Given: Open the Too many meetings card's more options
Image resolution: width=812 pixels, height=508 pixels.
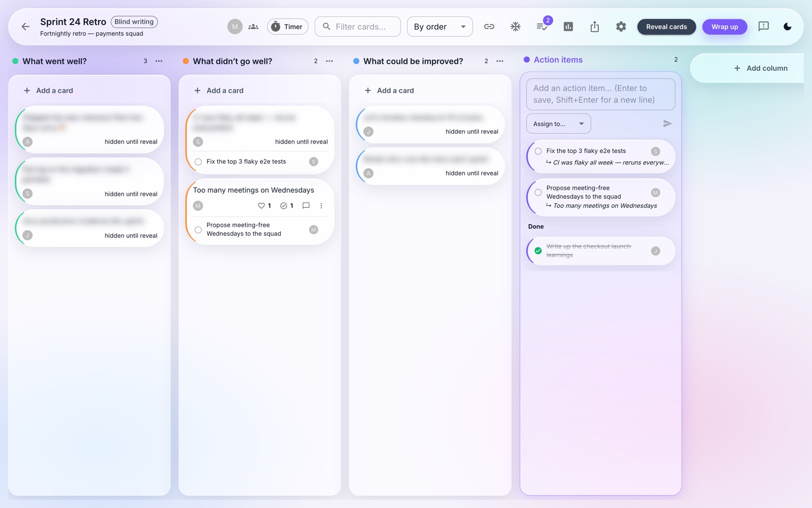Looking at the screenshot, I should click(321, 206).
